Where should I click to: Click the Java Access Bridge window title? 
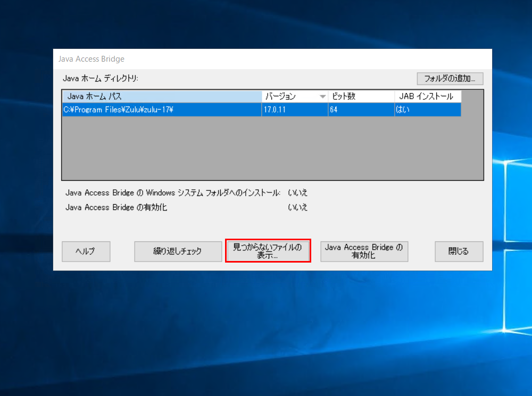tap(92, 59)
